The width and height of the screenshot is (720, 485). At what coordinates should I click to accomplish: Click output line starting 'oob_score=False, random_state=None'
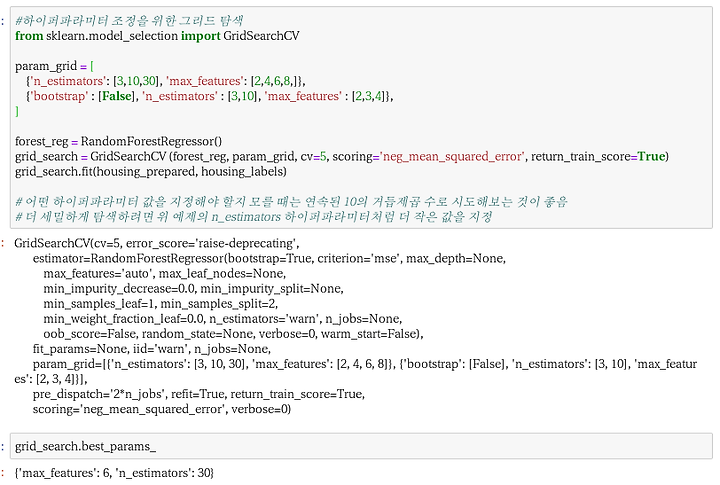[233, 334]
